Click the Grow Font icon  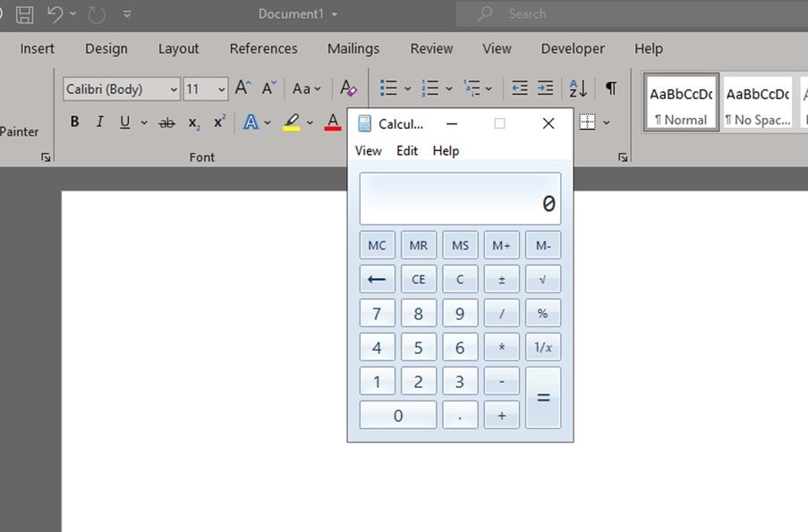242,89
